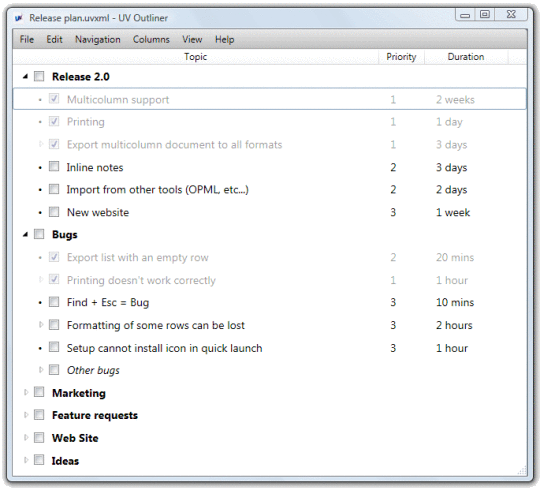
Task: Click the 2 weeks duration cell
Action: click(x=455, y=100)
